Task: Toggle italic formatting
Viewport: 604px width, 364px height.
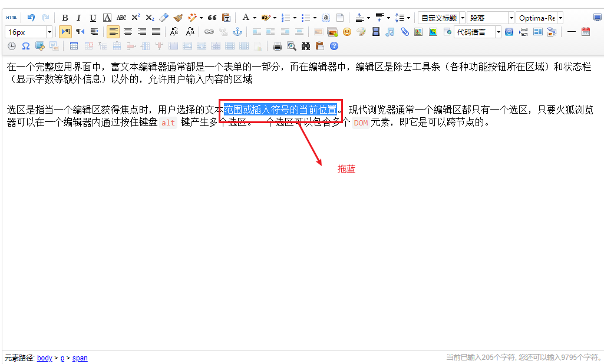Action: (x=78, y=18)
